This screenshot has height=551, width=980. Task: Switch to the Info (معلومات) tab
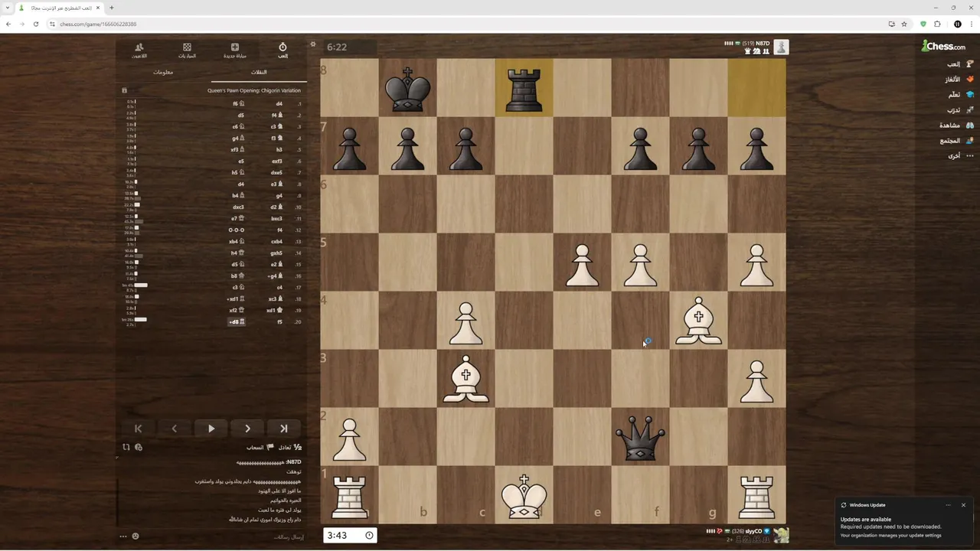pos(163,72)
